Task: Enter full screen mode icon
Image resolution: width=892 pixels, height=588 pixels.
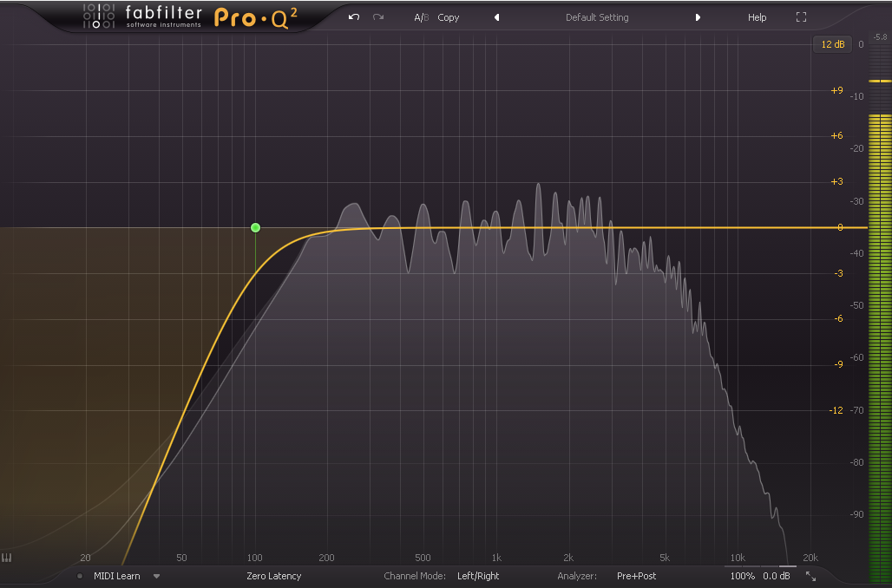Action: pyautogui.click(x=801, y=17)
